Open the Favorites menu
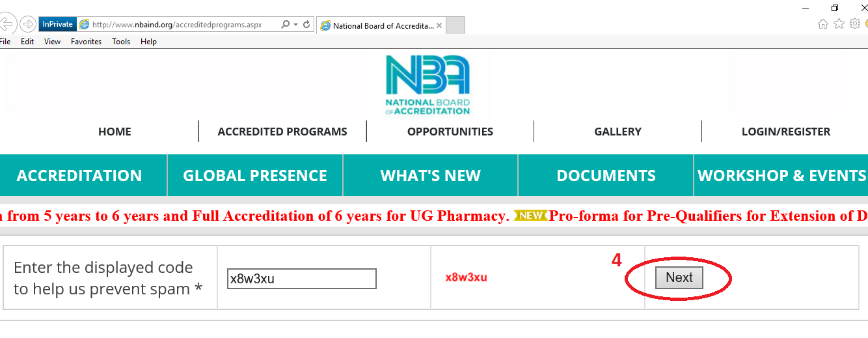 click(86, 42)
